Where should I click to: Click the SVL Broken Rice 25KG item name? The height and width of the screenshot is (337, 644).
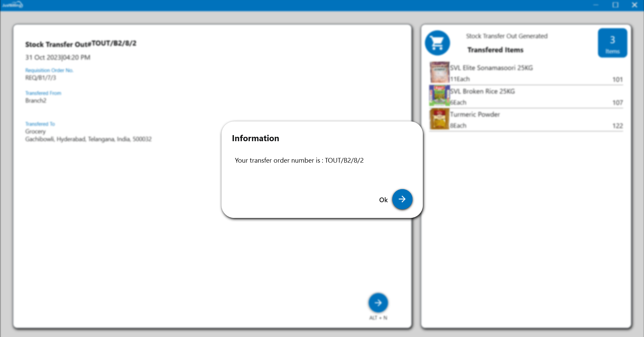click(482, 92)
